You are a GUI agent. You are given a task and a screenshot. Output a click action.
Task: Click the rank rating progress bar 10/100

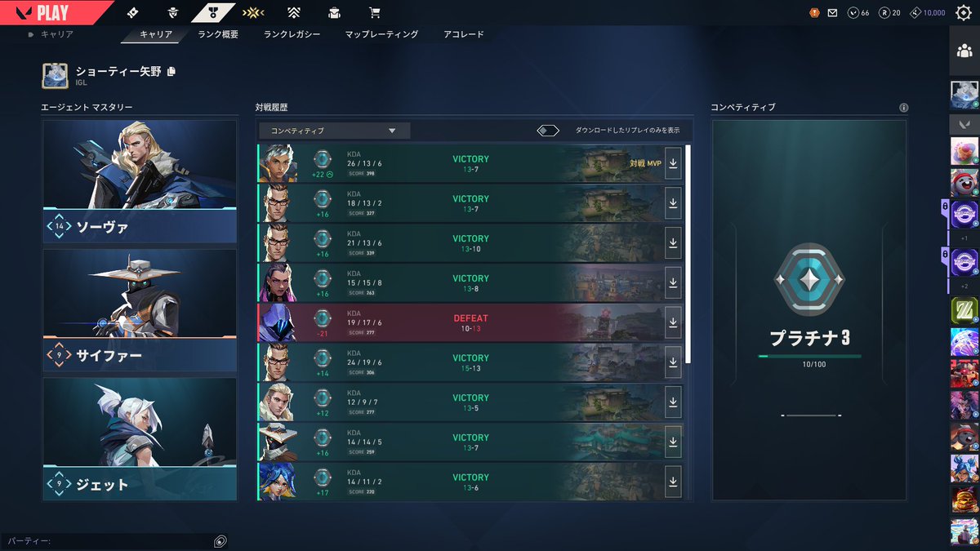(808, 357)
